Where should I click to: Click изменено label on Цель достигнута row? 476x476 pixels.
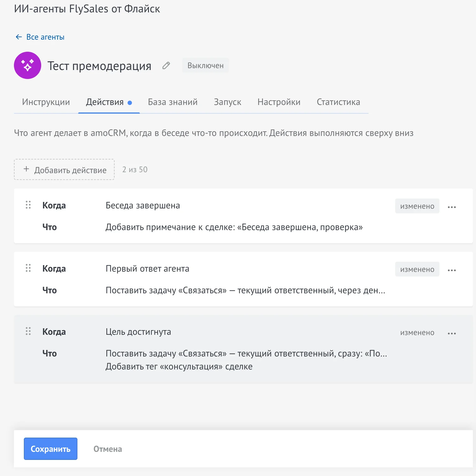click(x=417, y=332)
